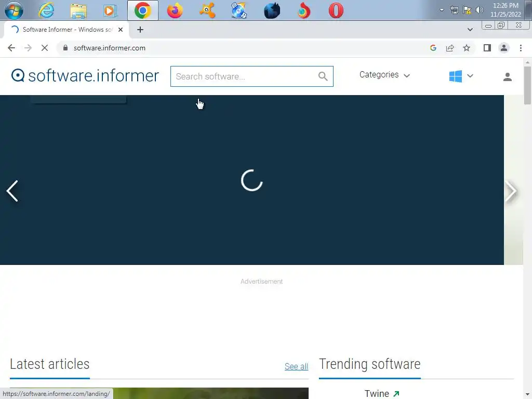Click the Google icon in the address bar
Viewport: 532px width, 399px height.
(433, 48)
